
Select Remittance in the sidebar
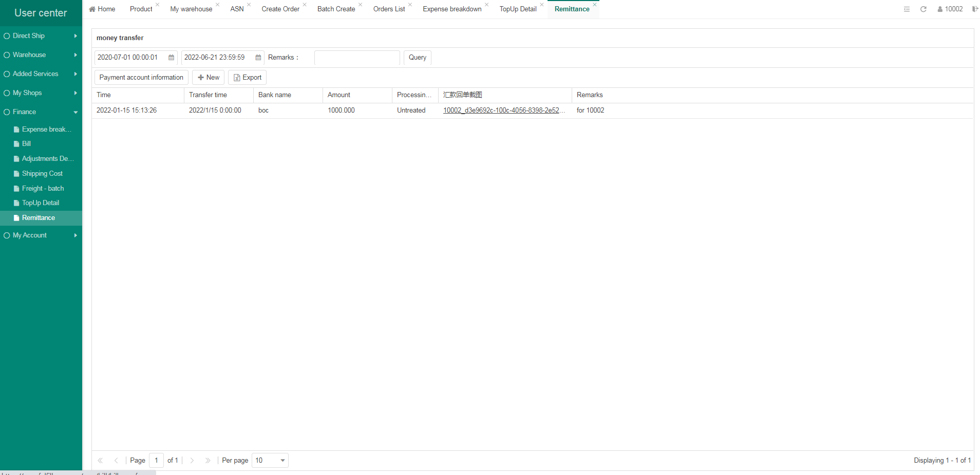pyautogui.click(x=41, y=218)
